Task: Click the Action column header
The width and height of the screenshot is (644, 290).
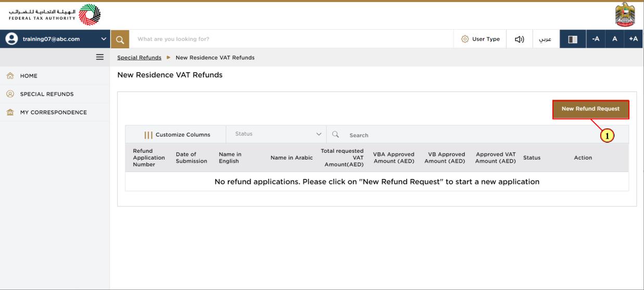Action: pos(583,157)
